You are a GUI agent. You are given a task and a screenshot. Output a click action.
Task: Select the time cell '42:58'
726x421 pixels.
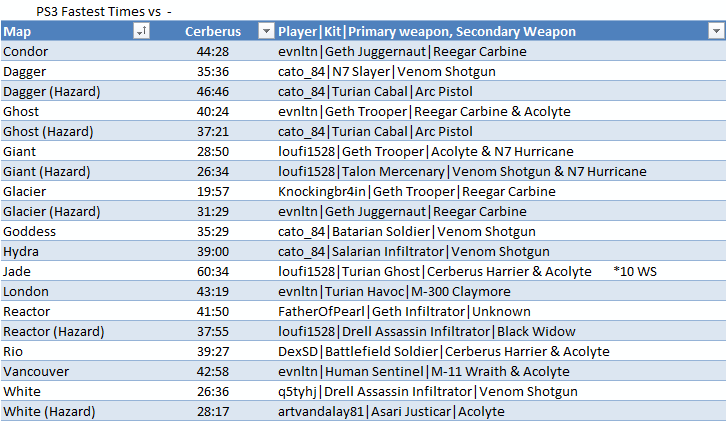click(x=213, y=371)
